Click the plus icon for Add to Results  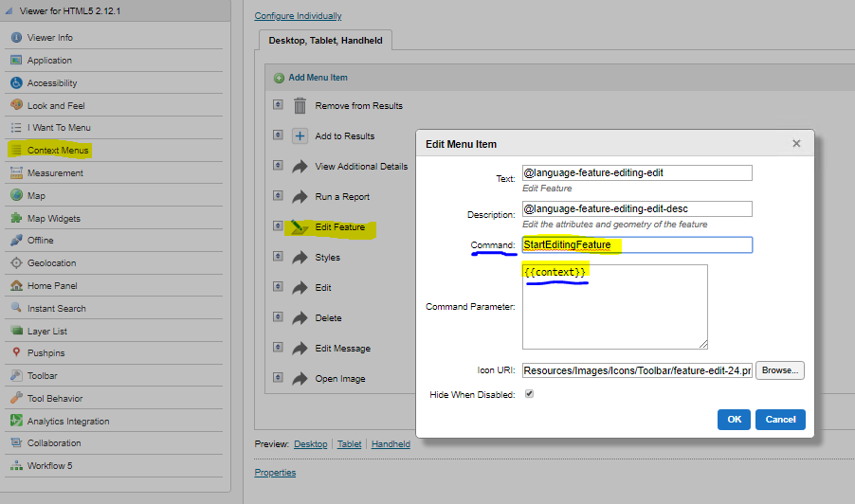click(x=300, y=135)
